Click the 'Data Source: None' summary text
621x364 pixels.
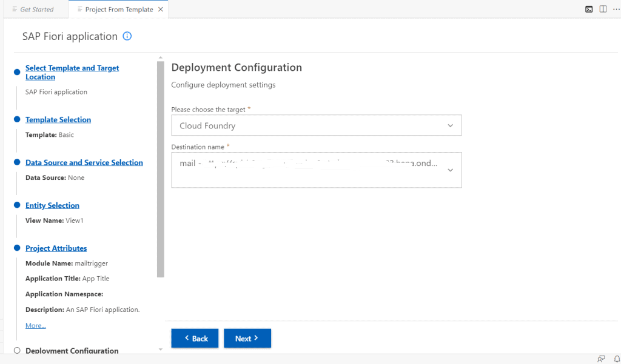(55, 177)
